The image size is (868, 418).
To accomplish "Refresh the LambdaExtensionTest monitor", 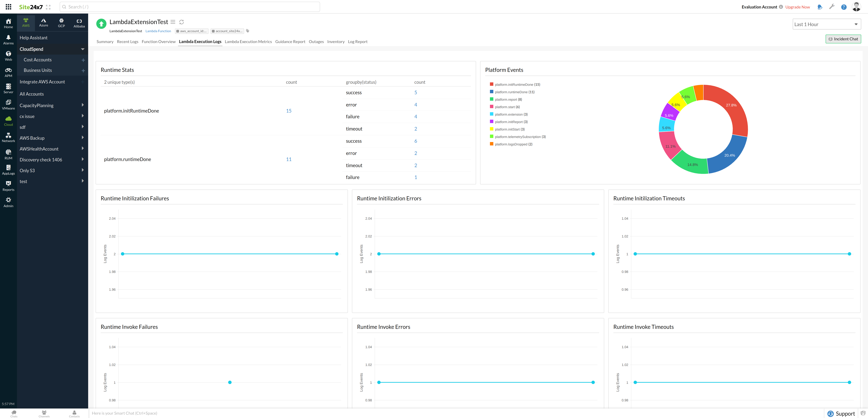I will (x=182, y=22).
